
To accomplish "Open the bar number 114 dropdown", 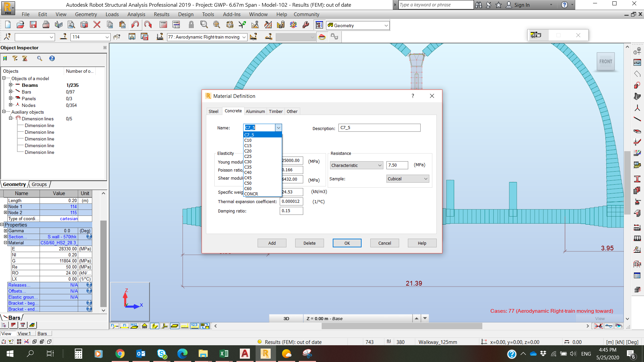I will coord(107,37).
